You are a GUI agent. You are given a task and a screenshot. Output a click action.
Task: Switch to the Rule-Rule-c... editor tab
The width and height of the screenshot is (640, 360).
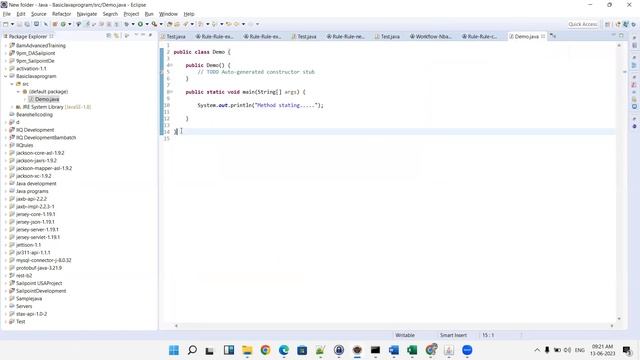point(479,36)
